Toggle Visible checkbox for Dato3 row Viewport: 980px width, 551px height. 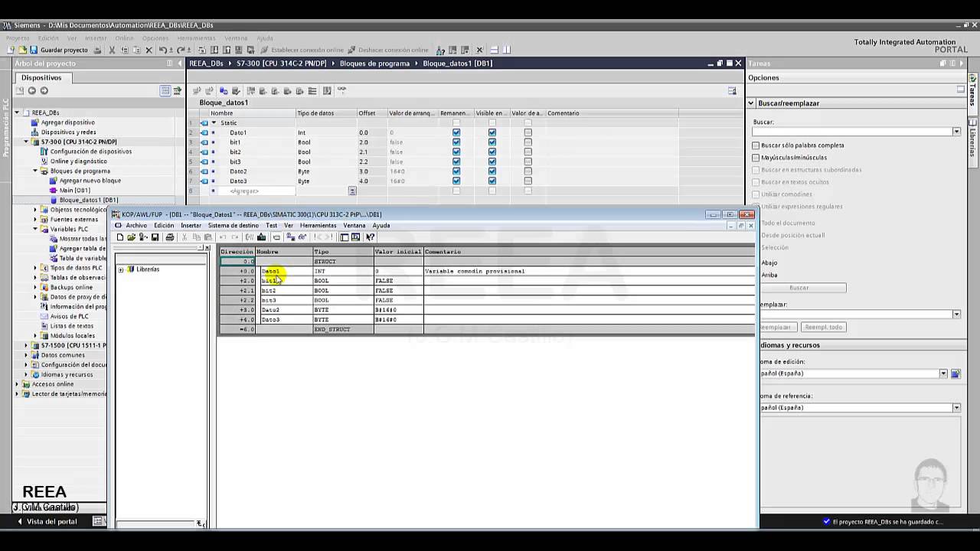pos(492,181)
